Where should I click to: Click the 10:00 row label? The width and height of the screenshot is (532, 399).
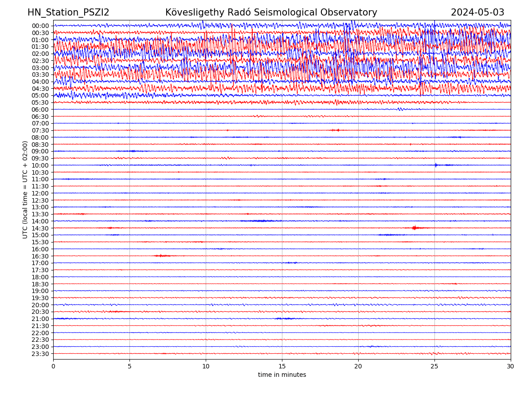click(40, 165)
